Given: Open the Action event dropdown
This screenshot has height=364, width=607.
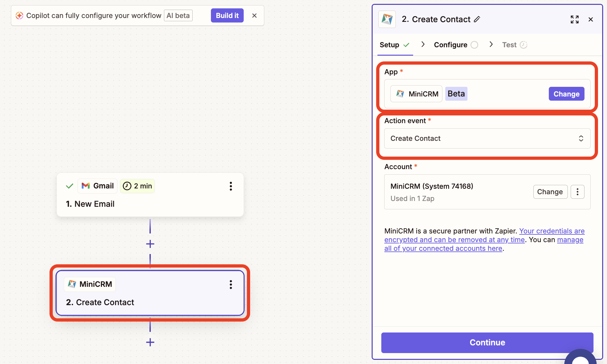Looking at the screenshot, I should [487, 139].
